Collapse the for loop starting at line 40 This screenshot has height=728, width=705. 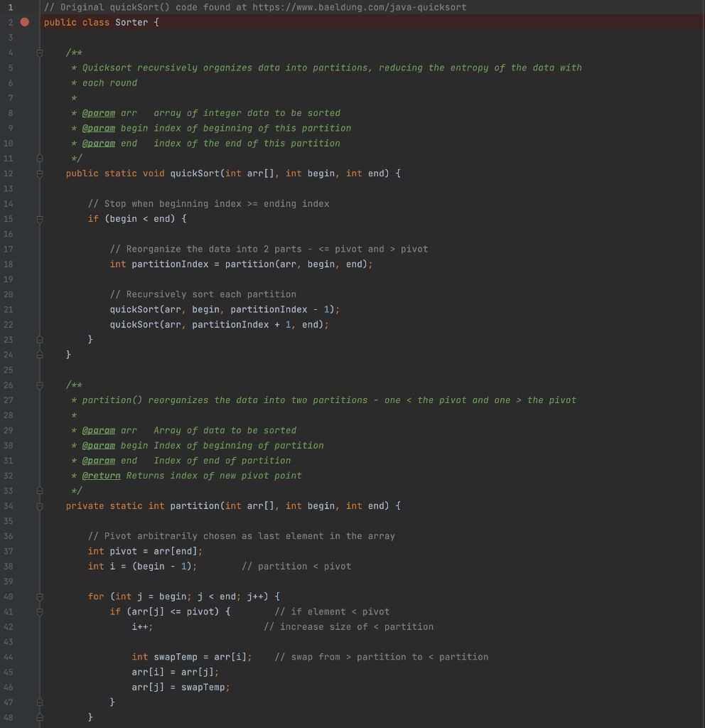pyautogui.click(x=40, y=596)
